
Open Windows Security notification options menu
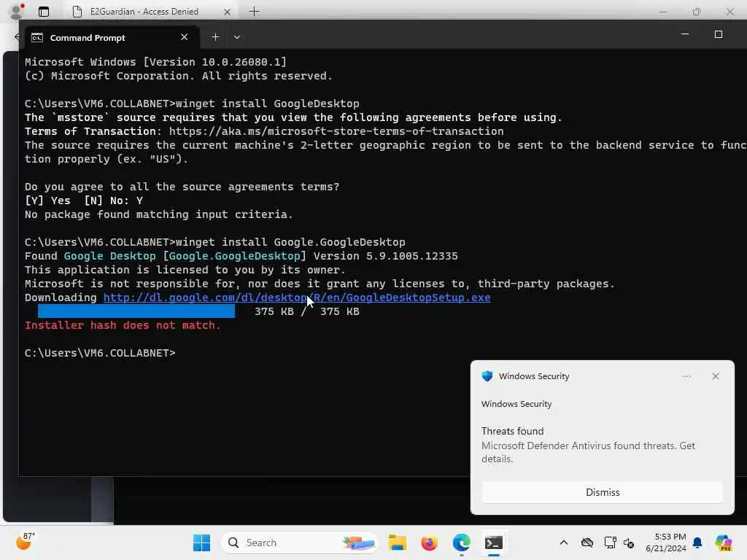[x=686, y=376]
